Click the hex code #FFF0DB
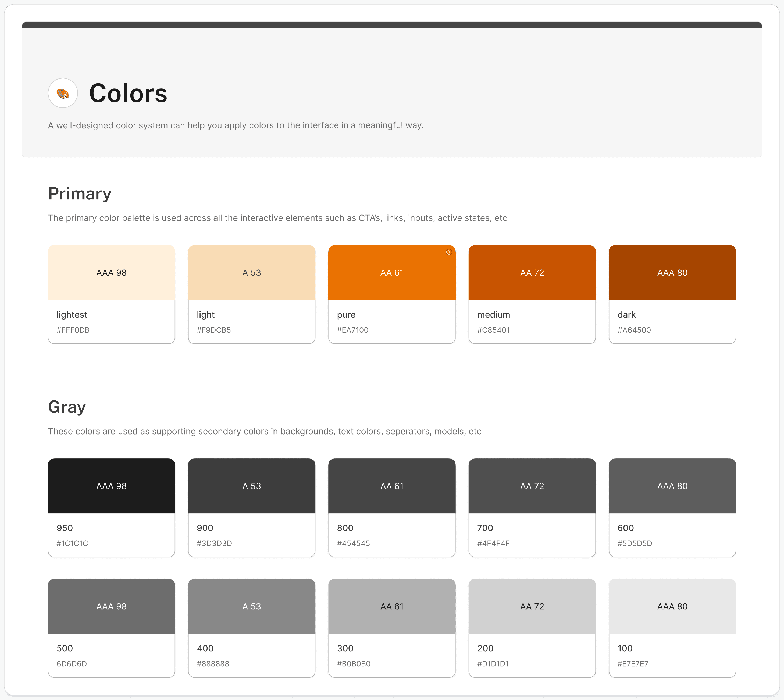The height and width of the screenshot is (700, 784). [73, 330]
